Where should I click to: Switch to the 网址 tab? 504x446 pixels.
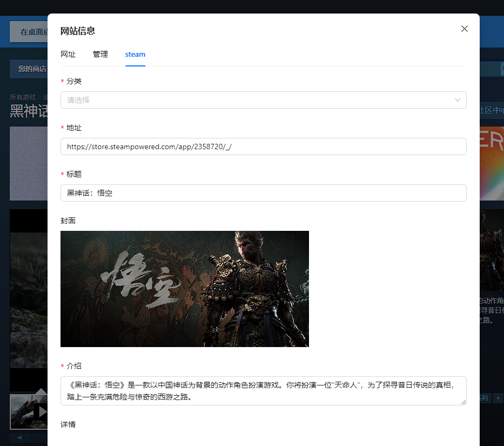pos(68,55)
